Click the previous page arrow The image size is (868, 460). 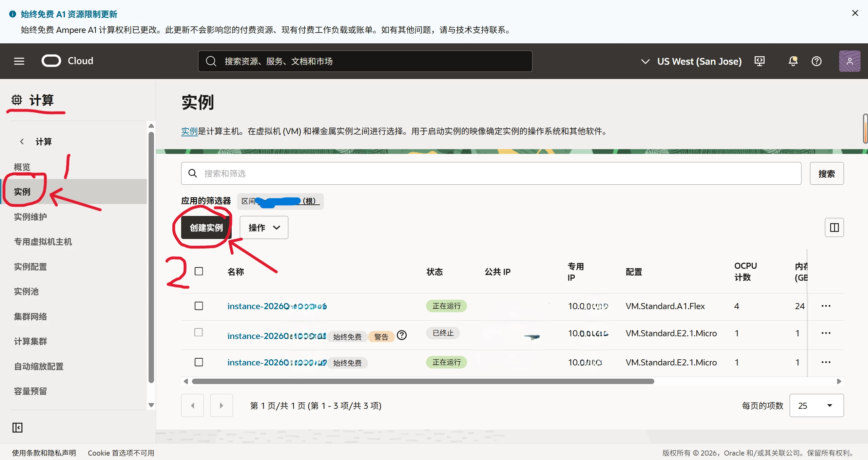[x=192, y=405]
